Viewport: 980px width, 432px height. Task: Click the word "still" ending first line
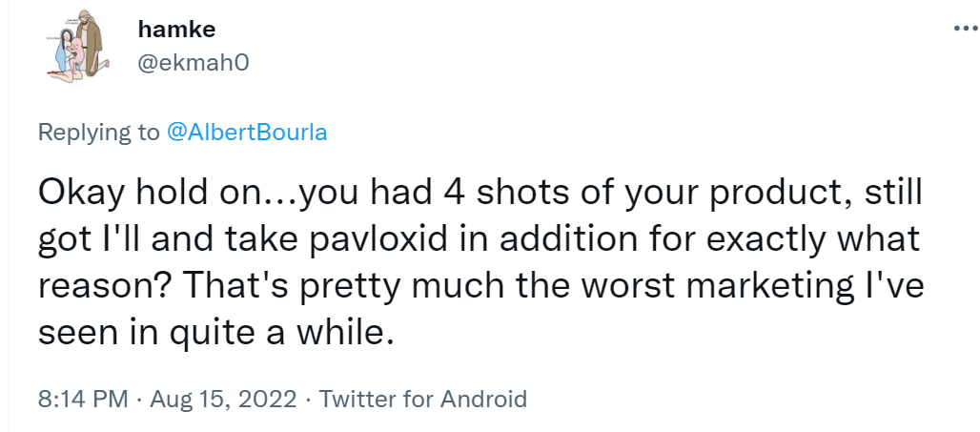pos(894,195)
